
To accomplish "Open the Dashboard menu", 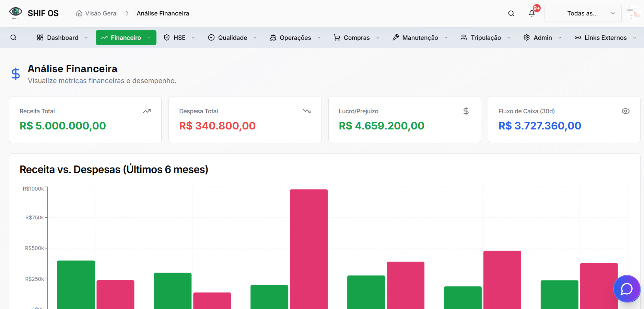I will pos(62,37).
